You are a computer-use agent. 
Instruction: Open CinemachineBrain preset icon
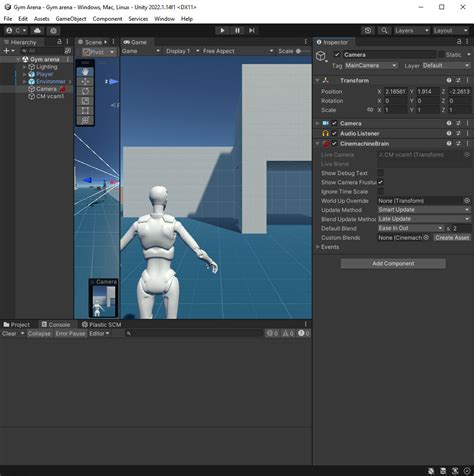coord(458,143)
